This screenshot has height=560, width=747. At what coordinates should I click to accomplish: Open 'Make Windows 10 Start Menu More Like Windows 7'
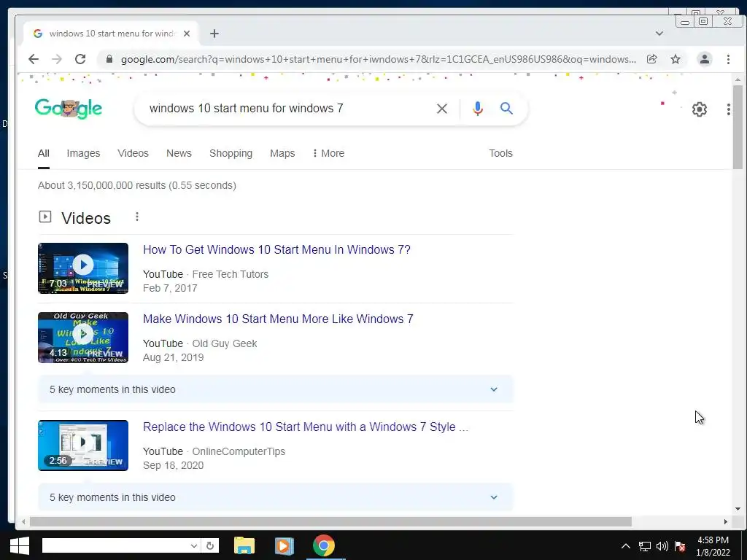(x=278, y=319)
